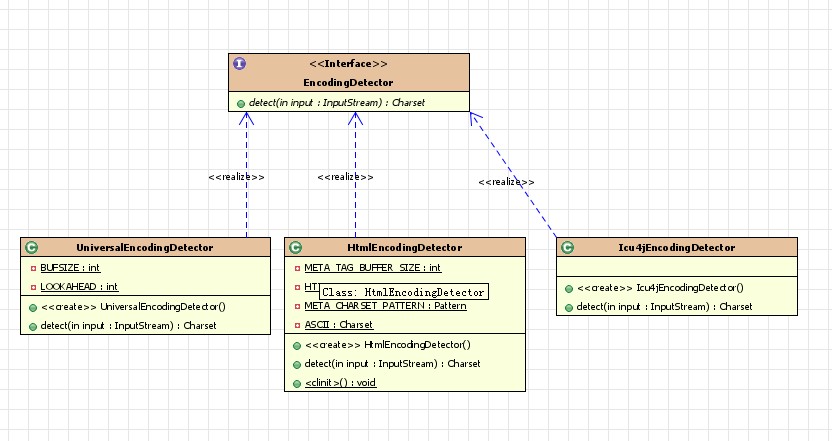Select detect method in Icu4jEncodingDetector

coord(664,307)
